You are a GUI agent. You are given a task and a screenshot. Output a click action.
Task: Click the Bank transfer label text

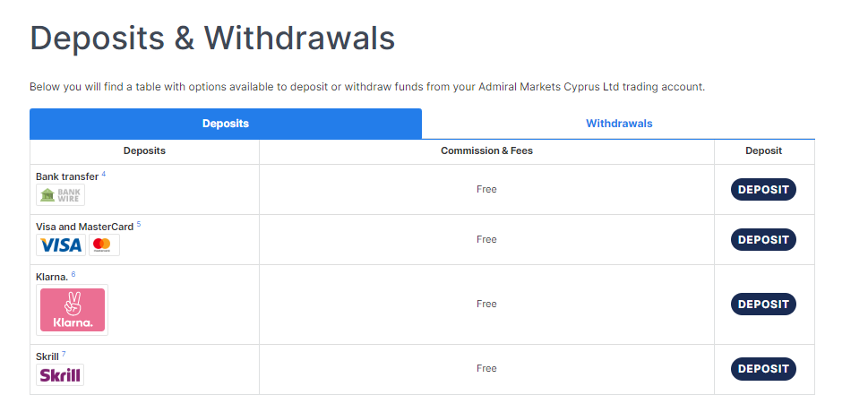click(67, 176)
